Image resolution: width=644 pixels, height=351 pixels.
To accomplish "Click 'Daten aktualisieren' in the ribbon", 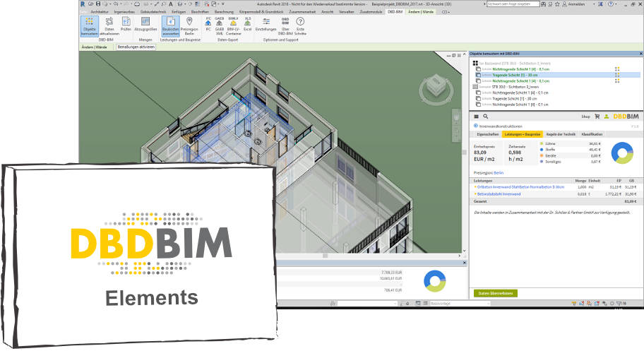I will point(109,26).
